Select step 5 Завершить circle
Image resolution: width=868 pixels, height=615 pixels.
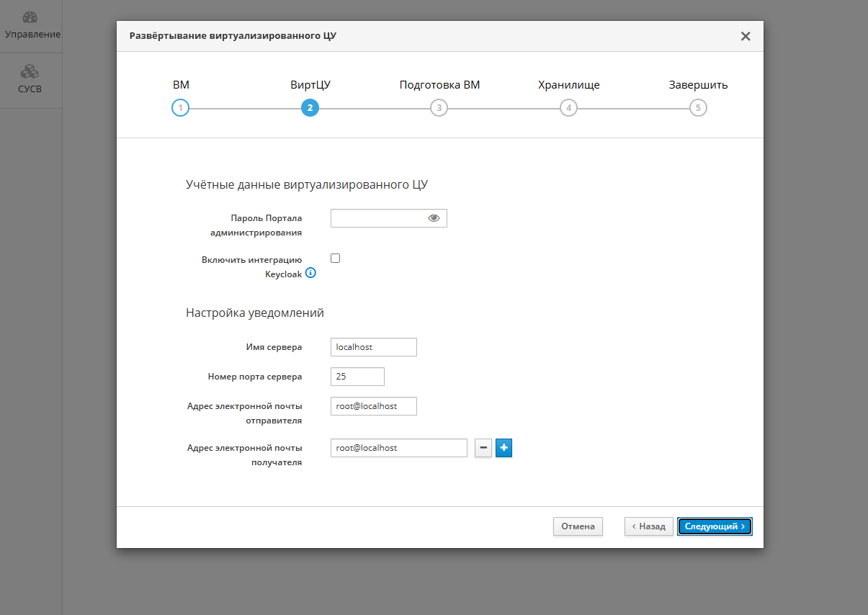697,108
